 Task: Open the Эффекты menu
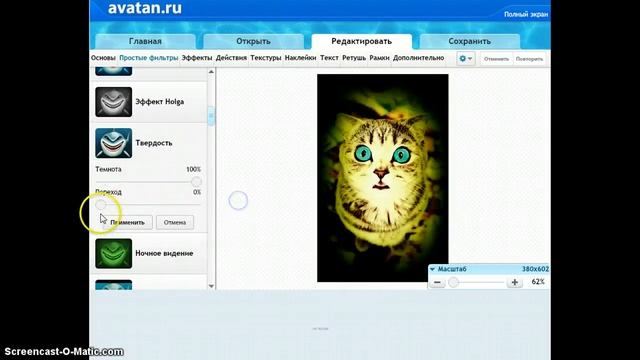click(197, 58)
